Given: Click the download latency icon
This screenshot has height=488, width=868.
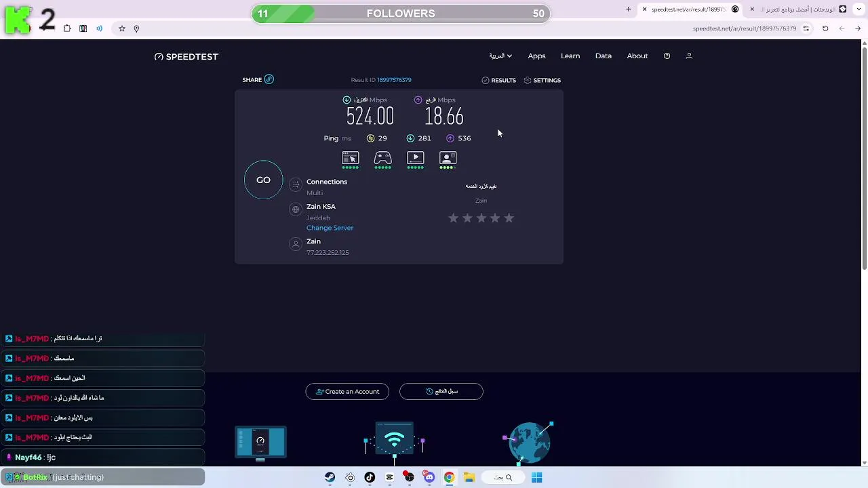Looking at the screenshot, I should pos(410,138).
